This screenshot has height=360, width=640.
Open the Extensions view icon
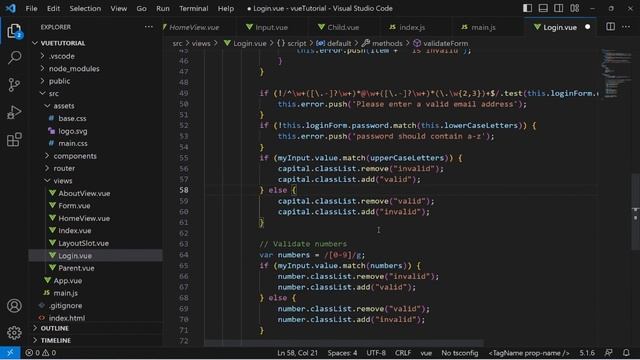(x=14, y=140)
